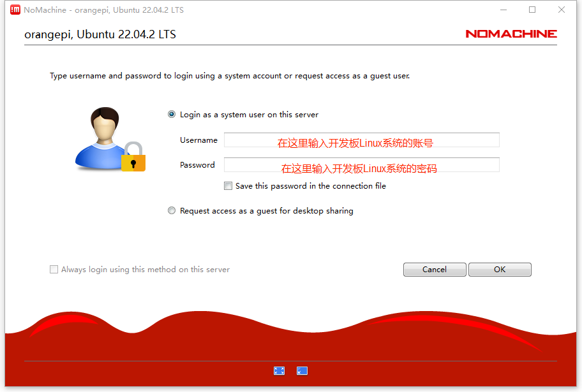Click the Cancel button
Screen dimensions: 582x392
[435, 269]
